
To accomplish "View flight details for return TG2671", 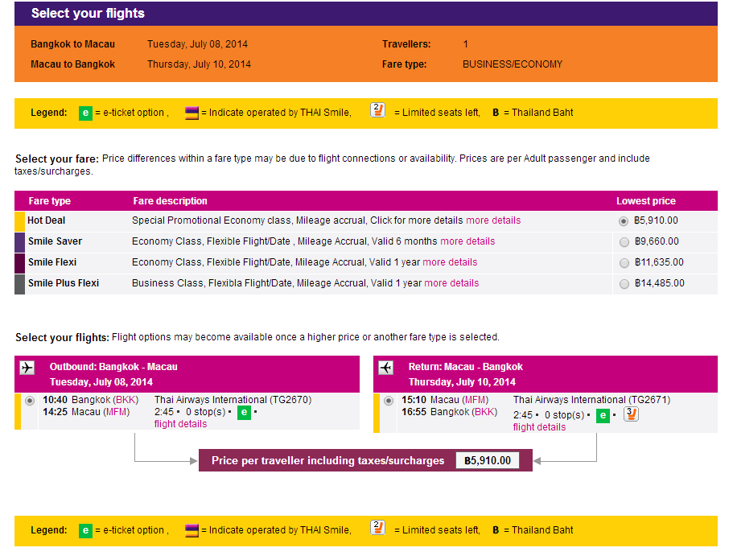I will point(539,427).
